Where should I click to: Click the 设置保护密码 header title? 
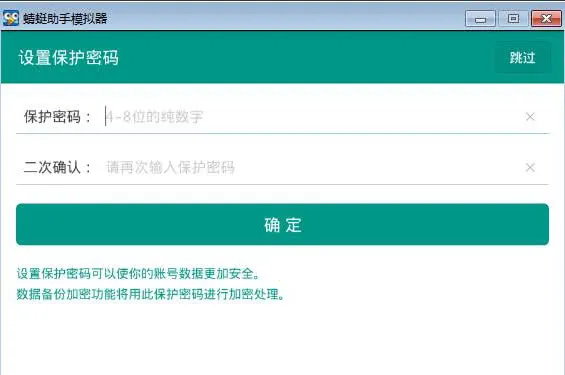pyautogui.click(x=69, y=58)
